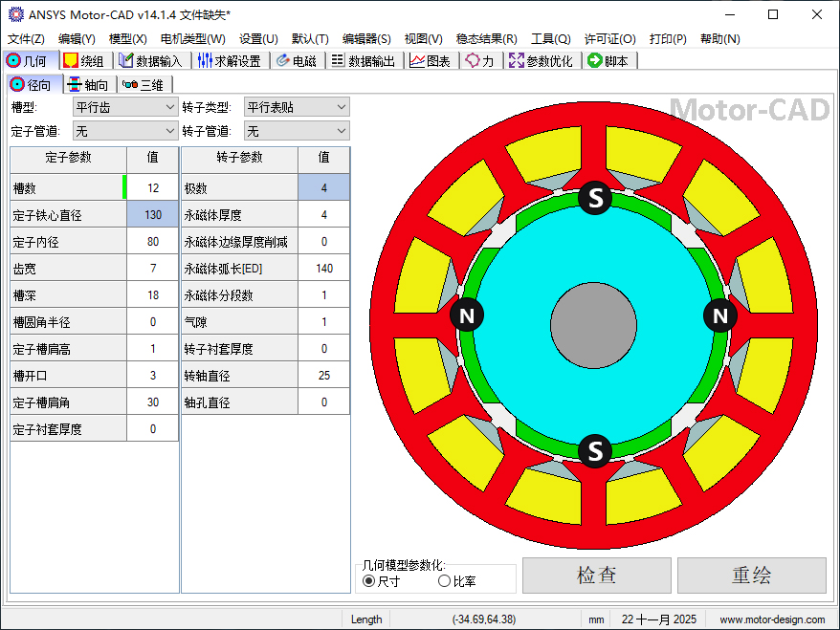The width and height of the screenshot is (840, 630).
Task: Click the grey shaft circle in the motor drawing
Action: click(x=593, y=325)
